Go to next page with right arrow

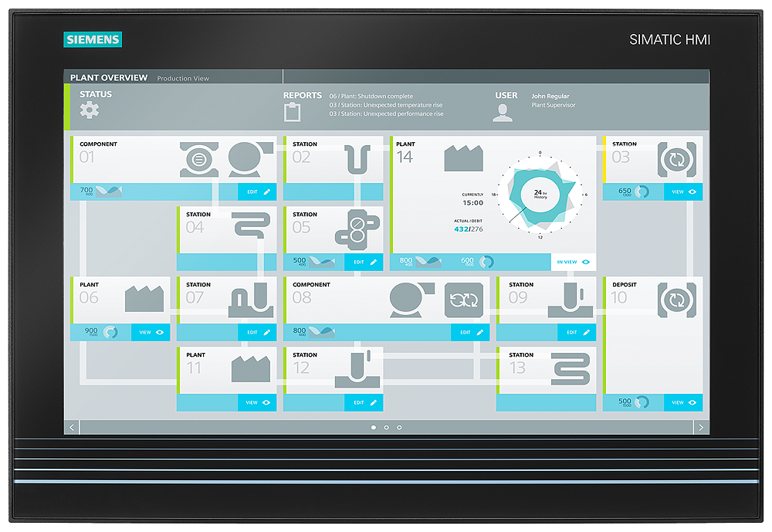(701, 427)
